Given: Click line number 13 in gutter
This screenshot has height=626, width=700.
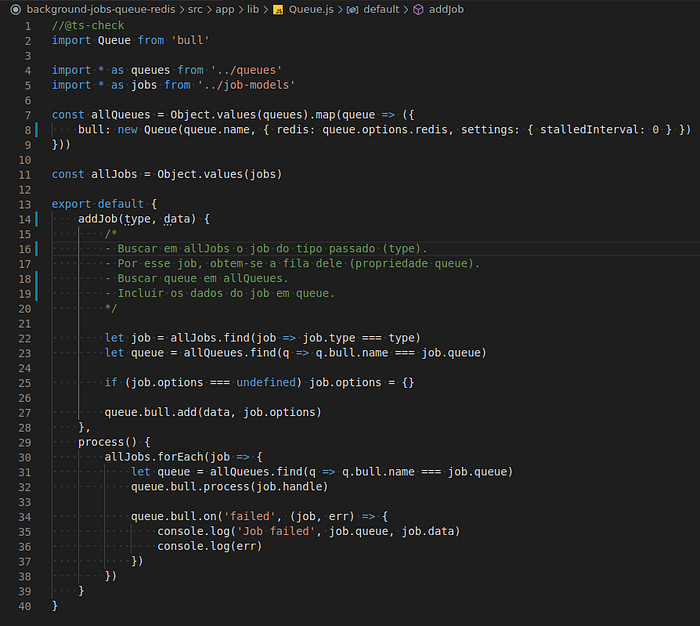Looking at the screenshot, I should pos(25,204).
